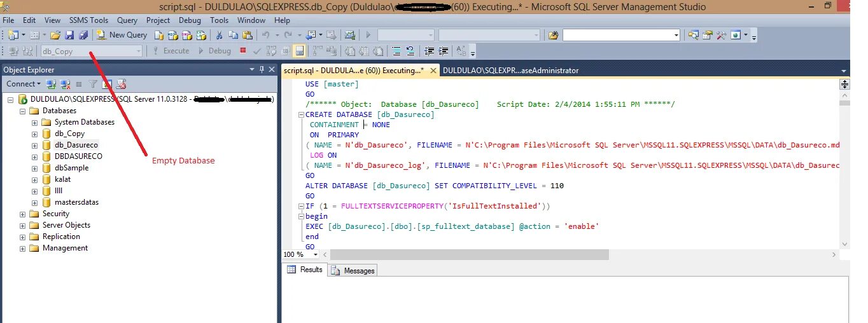Open the Edit menu

coord(29,20)
